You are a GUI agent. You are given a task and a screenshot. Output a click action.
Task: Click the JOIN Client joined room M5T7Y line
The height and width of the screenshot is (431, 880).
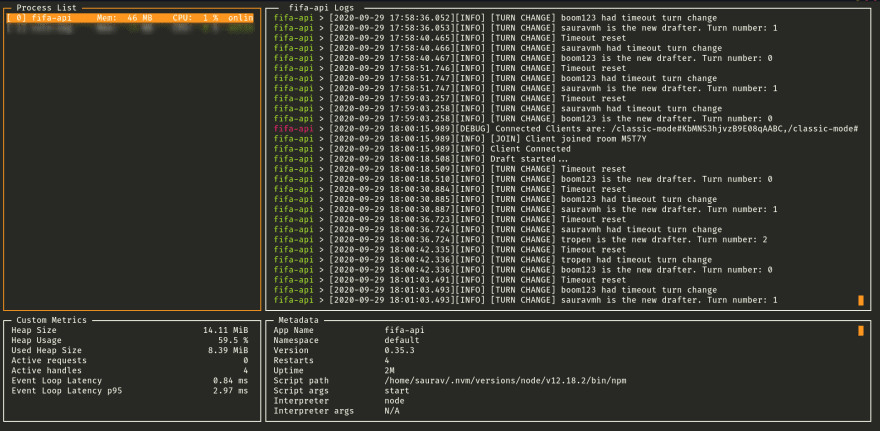tap(460, 139)
